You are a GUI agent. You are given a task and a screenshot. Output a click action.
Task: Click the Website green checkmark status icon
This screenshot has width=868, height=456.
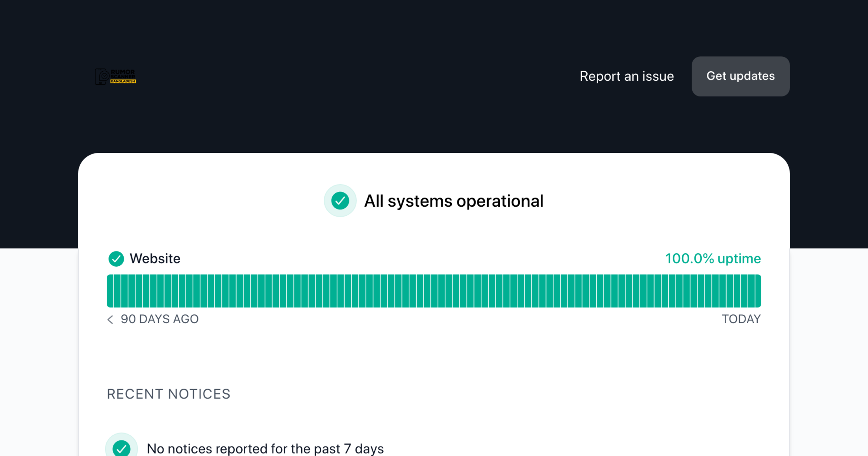click(x=116, y=259)
